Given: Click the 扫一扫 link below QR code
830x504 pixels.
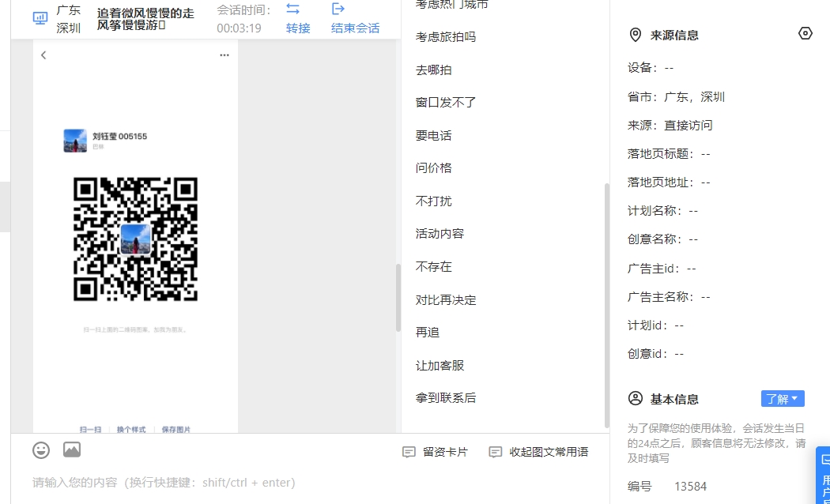Looking at the screenshot, I should pyautogui.click(x=91, y=430).
